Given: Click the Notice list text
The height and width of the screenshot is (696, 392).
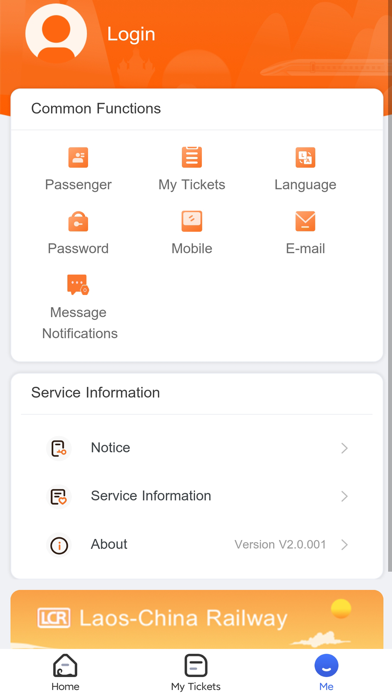Looking at the screenshot, I should click(x=111, y=448).
